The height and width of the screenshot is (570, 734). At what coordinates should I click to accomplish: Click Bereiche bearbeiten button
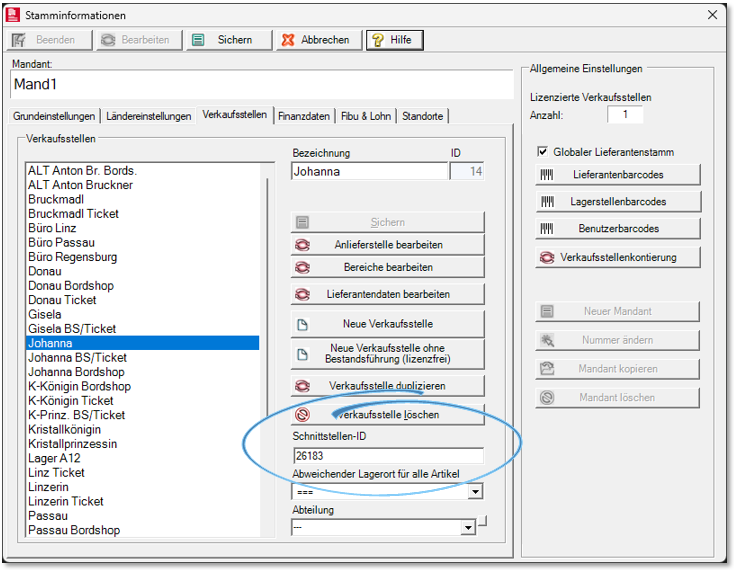click(387, 268)
